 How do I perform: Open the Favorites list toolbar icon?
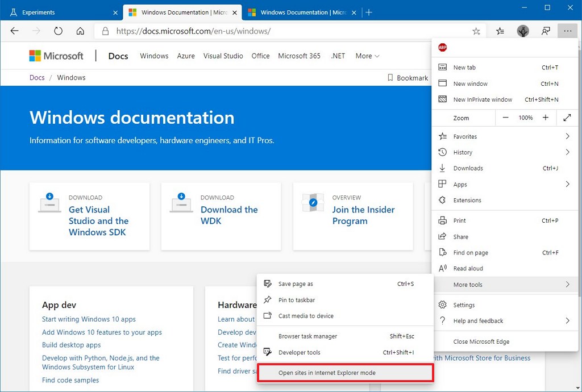pos(500,31)
